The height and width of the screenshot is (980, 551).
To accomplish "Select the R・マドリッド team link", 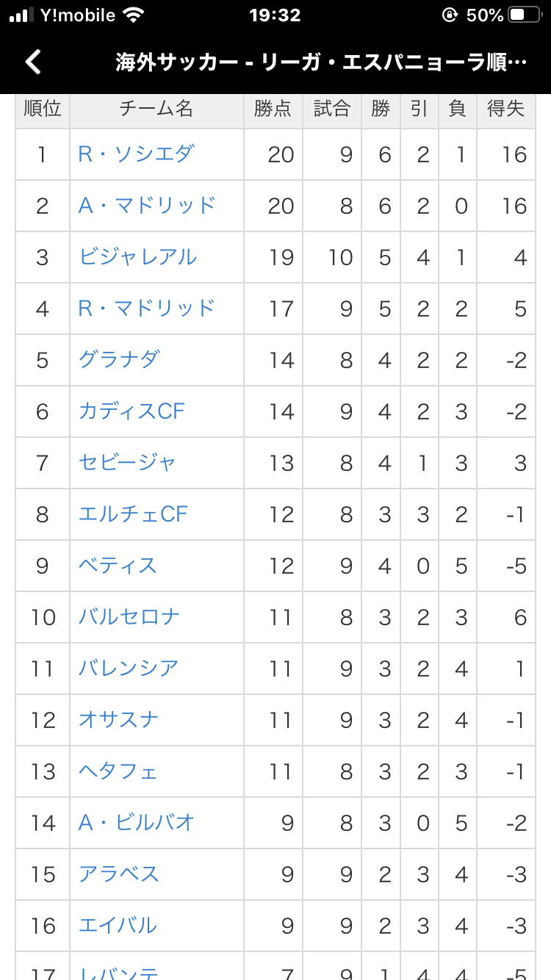I will [x=147, y=308].
